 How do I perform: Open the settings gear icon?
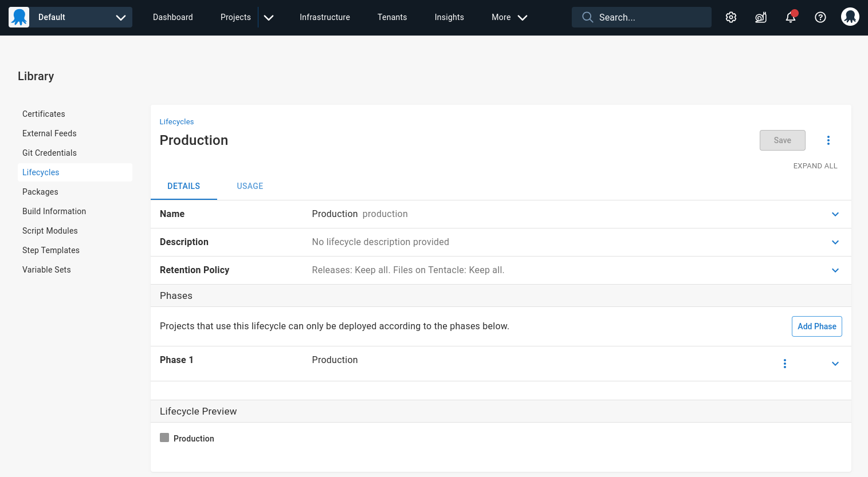pos(731,17)
